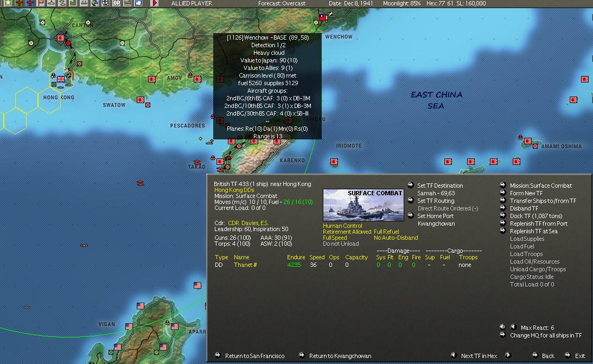593x364 pixels.
Task: Click the endurance value 4235
Action: 294,265
